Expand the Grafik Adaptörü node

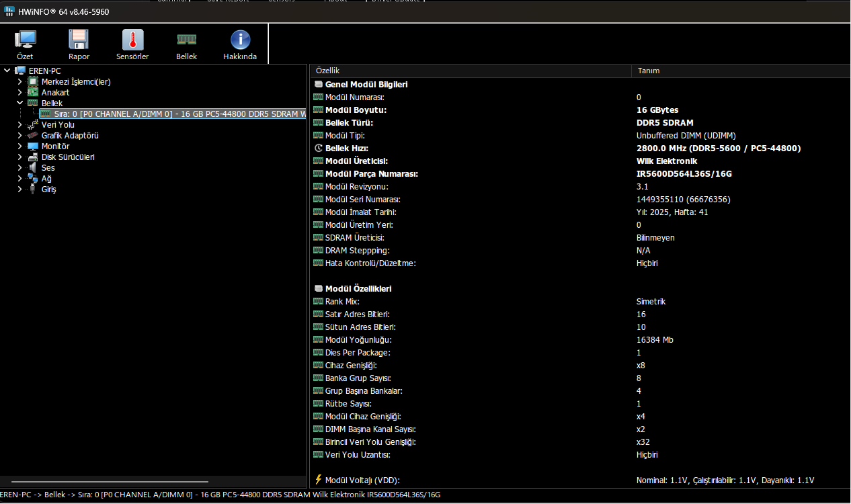tap(19, 135)
